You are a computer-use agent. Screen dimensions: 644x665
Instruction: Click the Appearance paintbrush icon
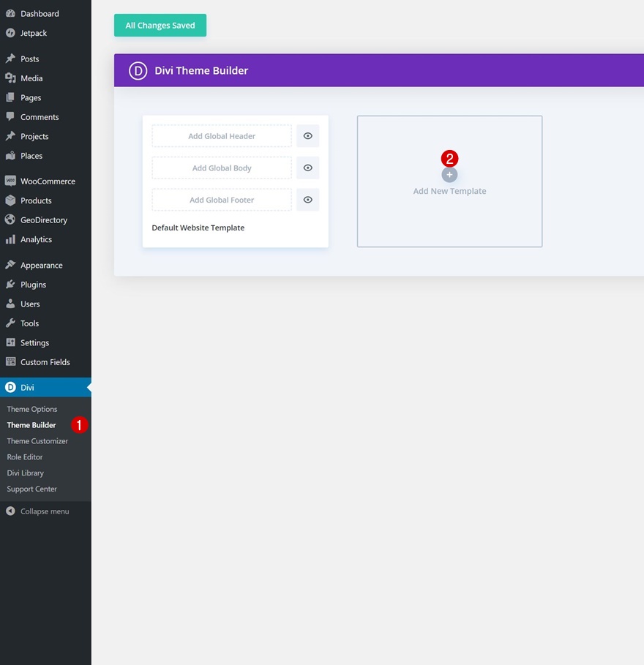[x=10, y=265]
